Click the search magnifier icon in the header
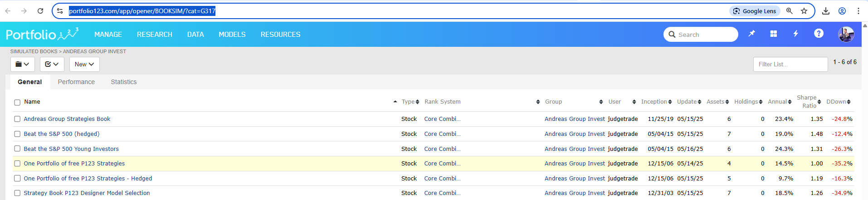The height and width of the screenshot is (200, 868). pos(672,35)
